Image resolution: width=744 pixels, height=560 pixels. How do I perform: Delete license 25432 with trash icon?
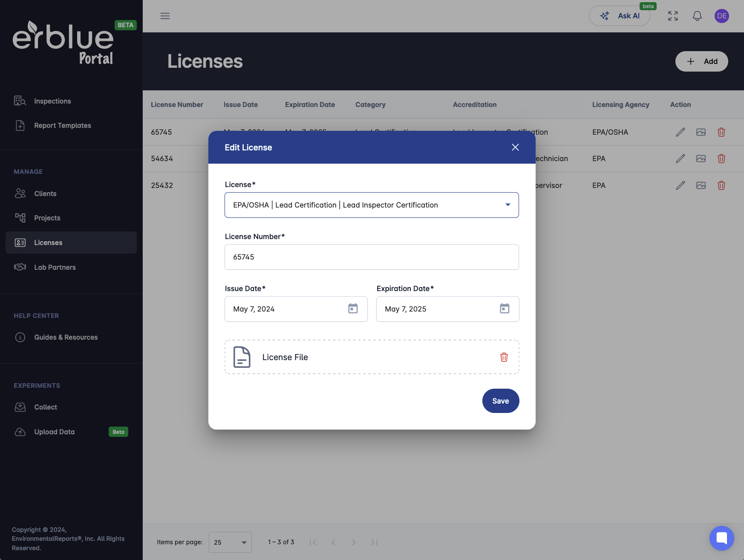[721, 185]
